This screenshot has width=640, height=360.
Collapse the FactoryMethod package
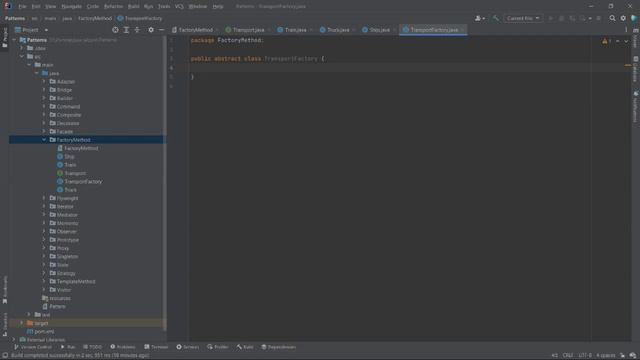(44, 140)
